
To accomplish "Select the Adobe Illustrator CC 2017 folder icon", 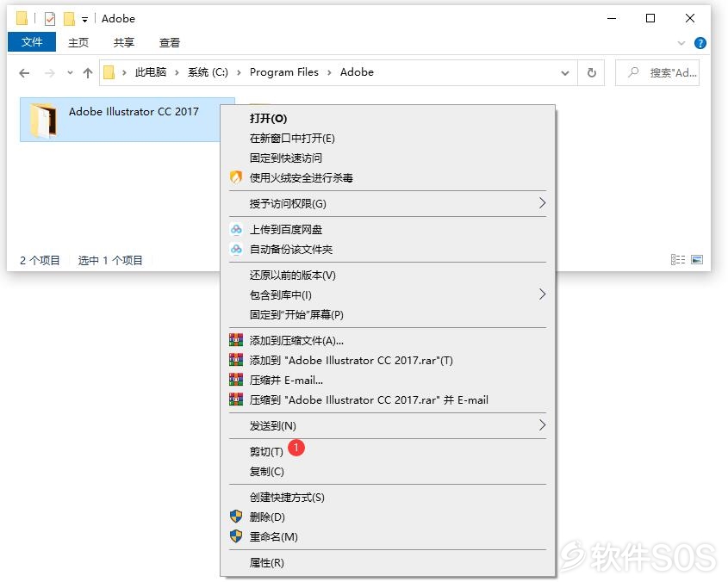I will [x=44, y=121].
